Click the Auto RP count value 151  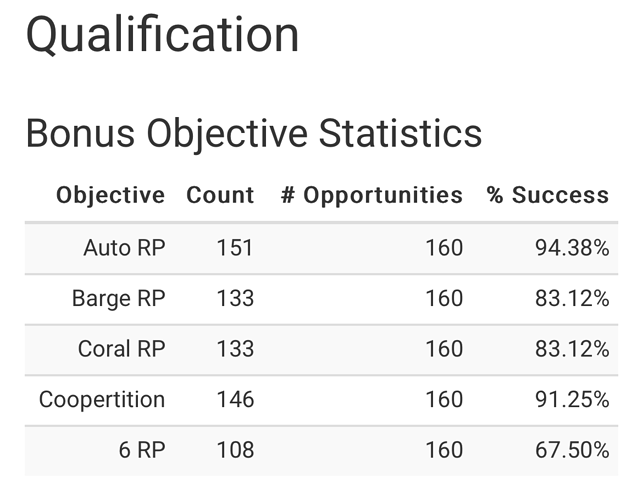point(235,248)
